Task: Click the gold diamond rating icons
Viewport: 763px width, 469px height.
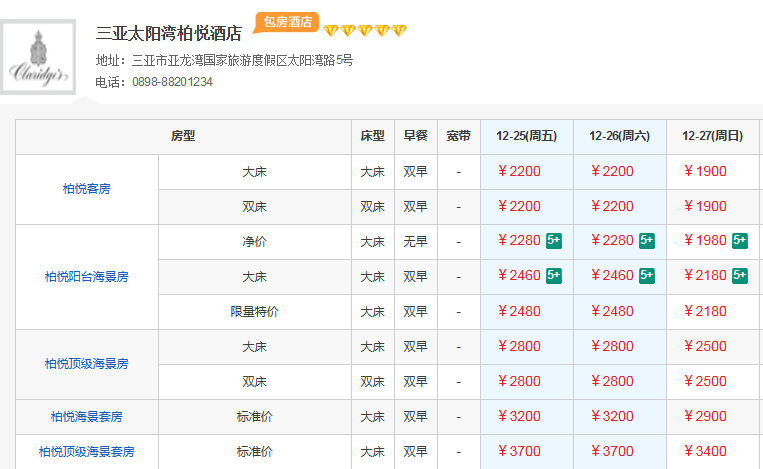Action: pos(365,31)
